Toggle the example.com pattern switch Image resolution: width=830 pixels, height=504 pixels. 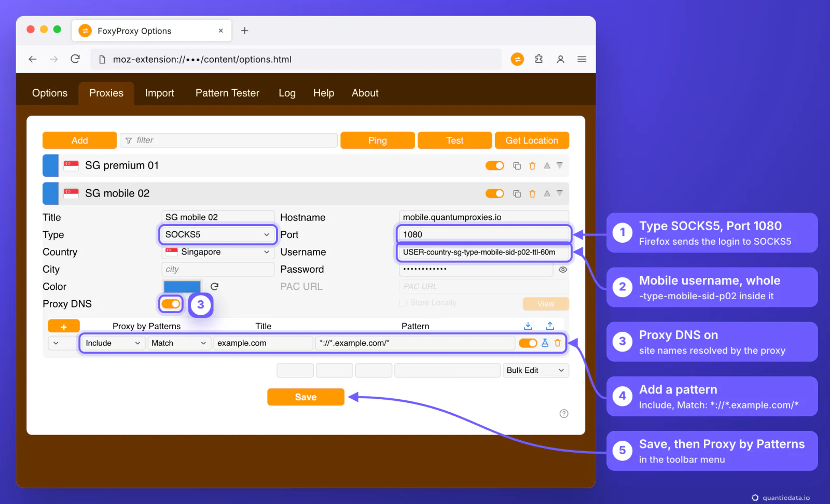[528, 343]
